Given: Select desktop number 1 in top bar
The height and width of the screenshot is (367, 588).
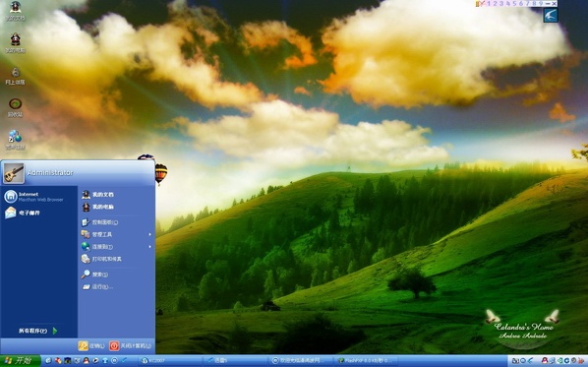Looking at the screenshot, I should (489, 4).
